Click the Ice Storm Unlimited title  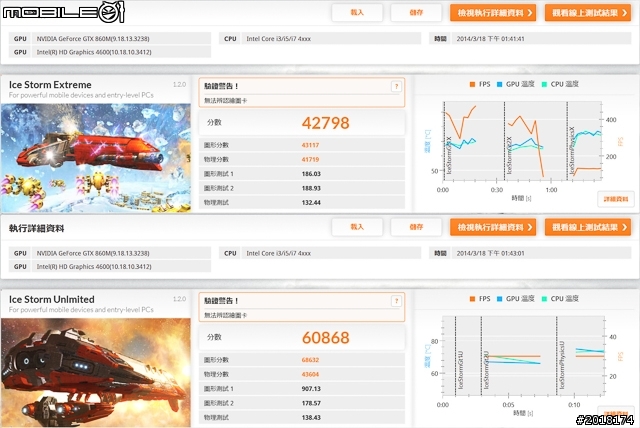pyautogui.click(x=52, y=299)
